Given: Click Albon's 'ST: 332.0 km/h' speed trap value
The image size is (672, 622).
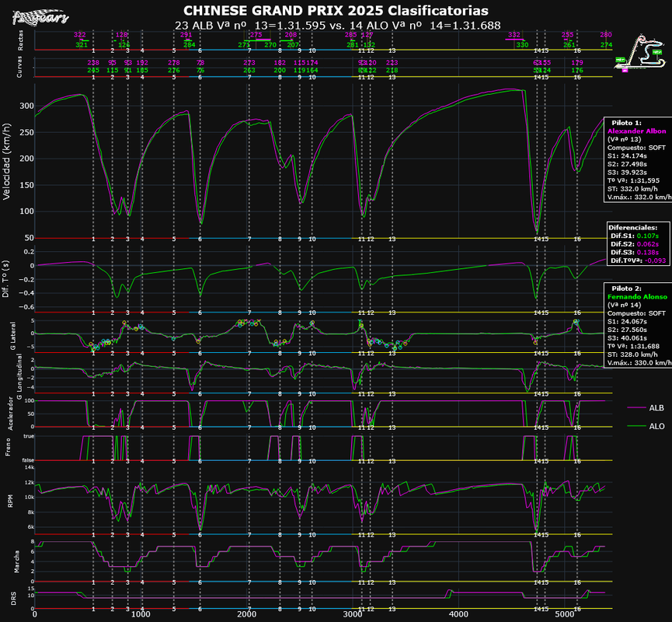Looking at the screenshot, I should pos(632,189).
